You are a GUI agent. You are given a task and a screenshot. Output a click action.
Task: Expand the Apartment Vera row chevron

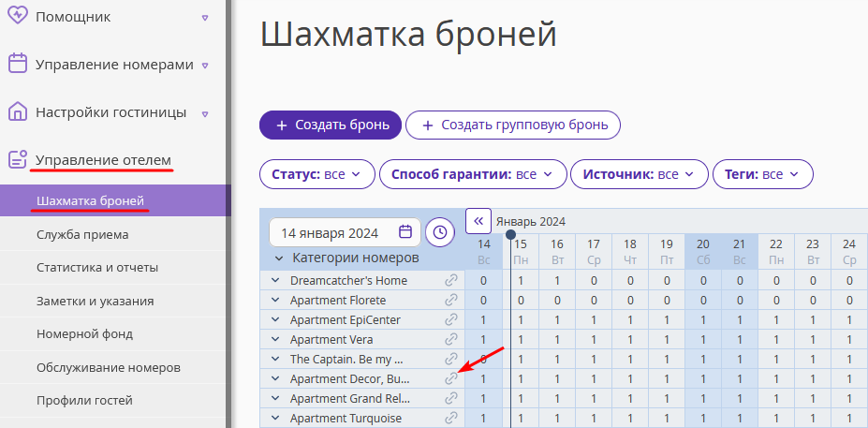point(275,339)
